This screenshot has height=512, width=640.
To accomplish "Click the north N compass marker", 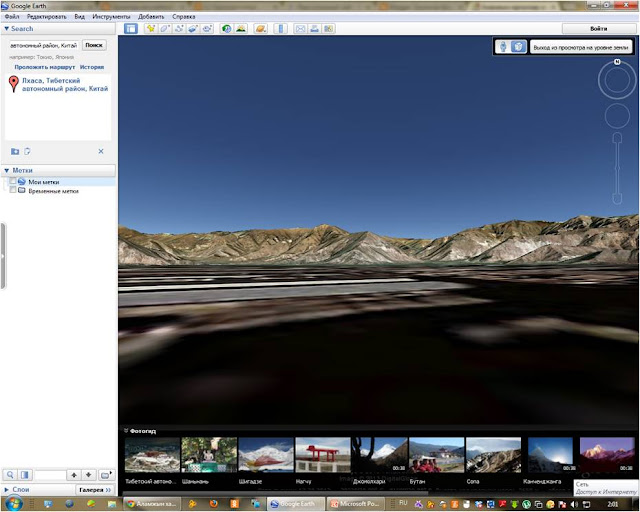I will tap(617, 62).
